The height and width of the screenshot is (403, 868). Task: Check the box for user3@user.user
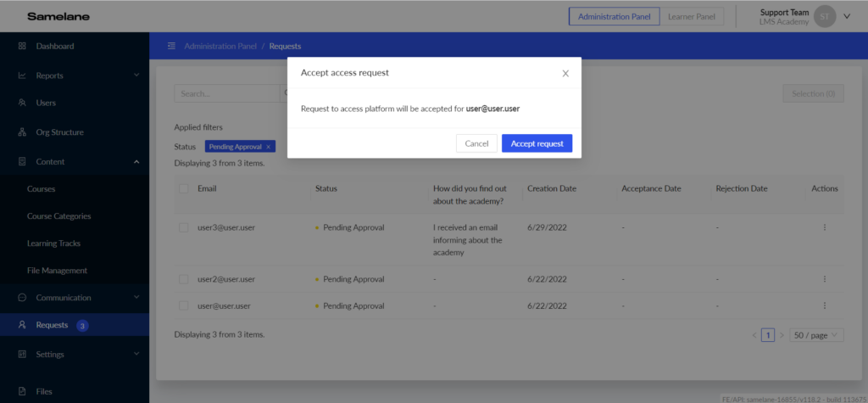point(184,227)
